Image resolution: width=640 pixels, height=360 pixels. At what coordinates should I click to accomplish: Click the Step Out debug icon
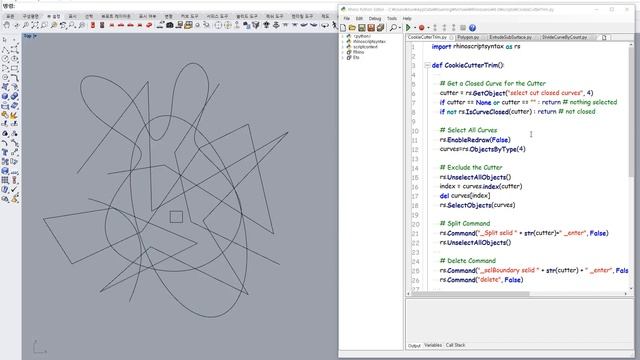click(453, 28)
